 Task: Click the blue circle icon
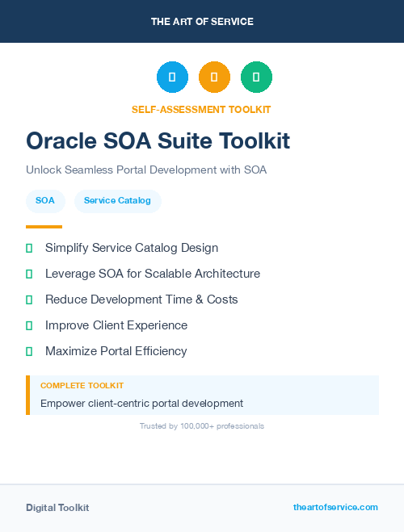tap(172, 77)
